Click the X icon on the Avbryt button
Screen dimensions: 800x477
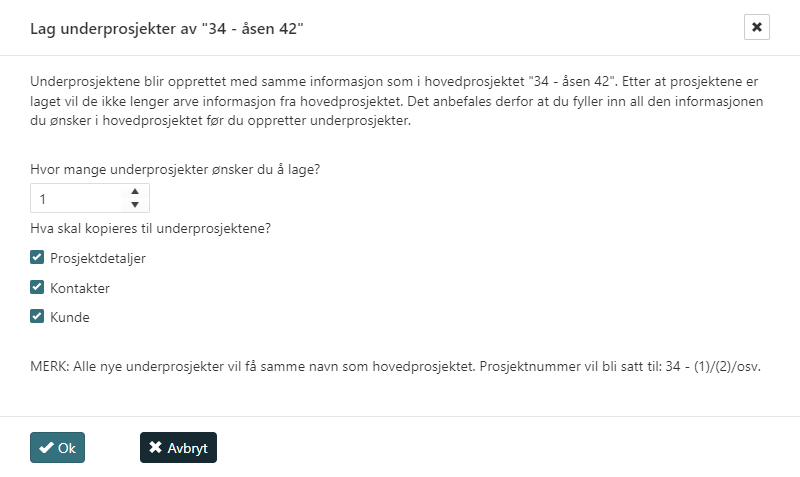155,448
